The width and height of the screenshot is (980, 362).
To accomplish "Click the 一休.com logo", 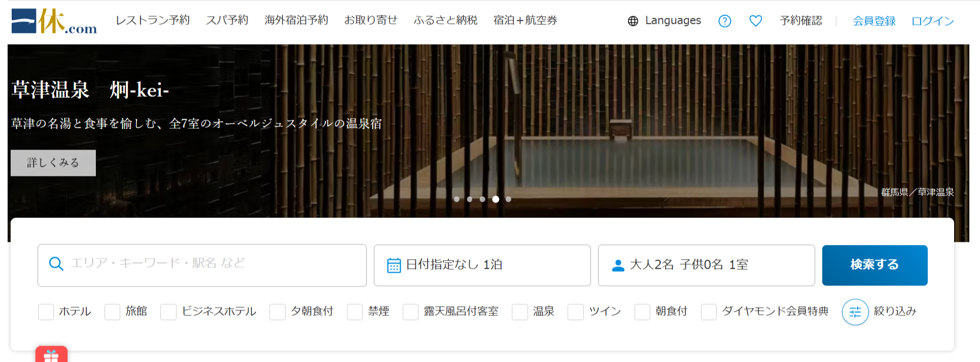I will (54, 21).
